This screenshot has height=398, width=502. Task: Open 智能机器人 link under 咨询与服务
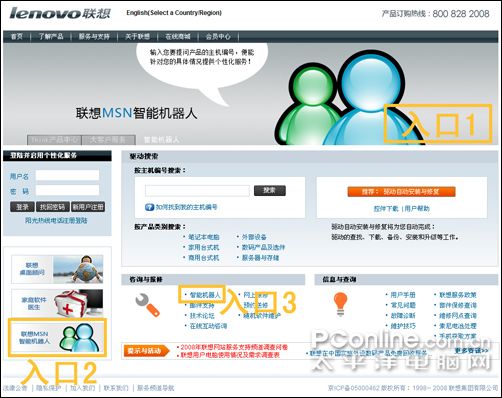click(205, 295)
